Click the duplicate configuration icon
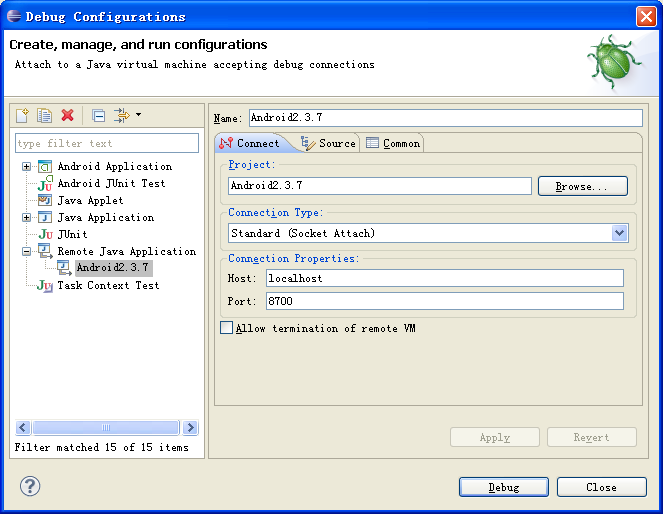The image size is (663, 514). [45, 116]
